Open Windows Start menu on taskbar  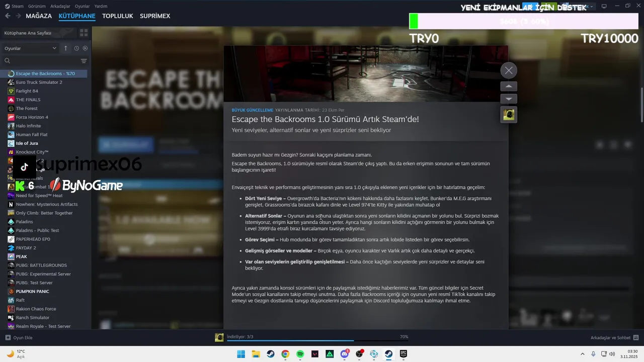coord(241,354)
